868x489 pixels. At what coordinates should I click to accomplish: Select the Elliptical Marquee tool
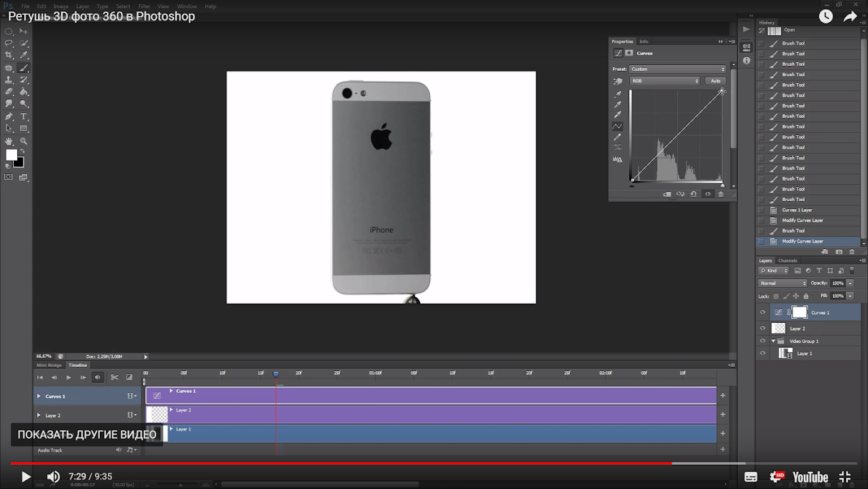click(9, 31)
